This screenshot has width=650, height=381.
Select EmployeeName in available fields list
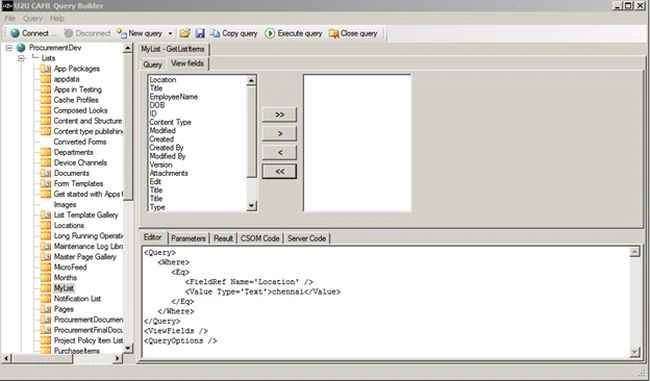click(x=174, y=97)
